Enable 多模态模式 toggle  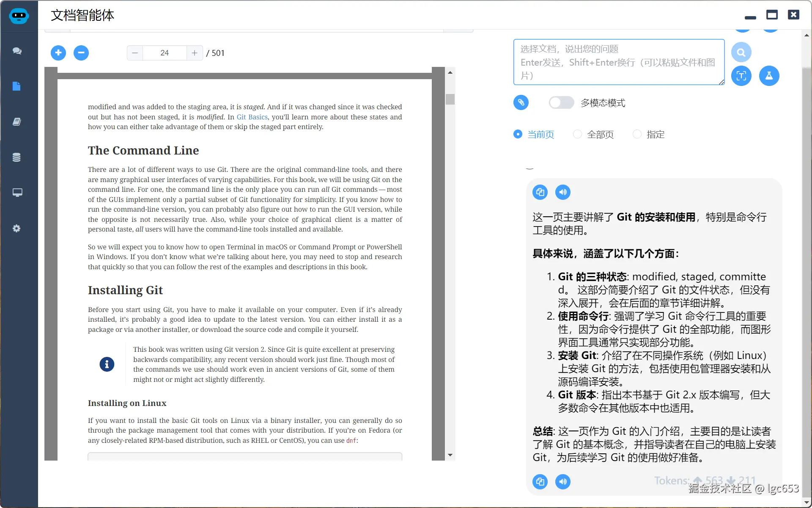tap(561, 102)
